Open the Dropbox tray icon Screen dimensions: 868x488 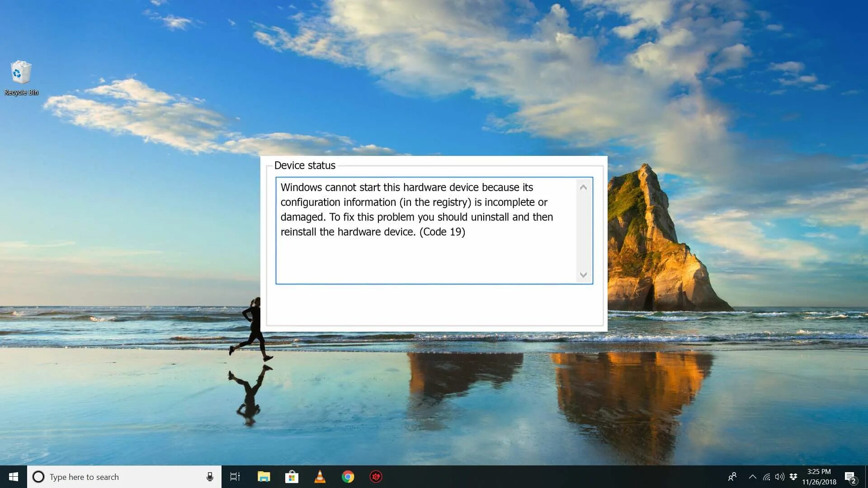point(793,477)
